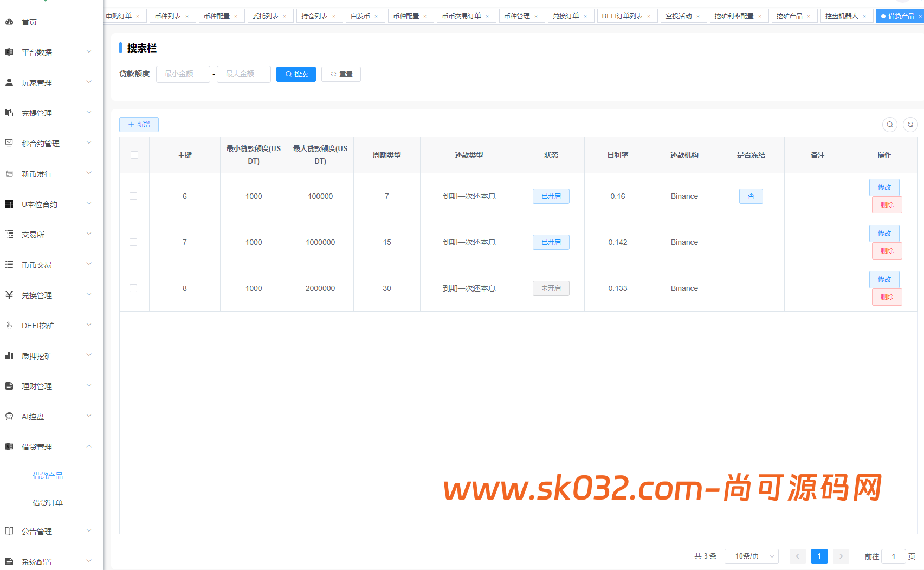
Task: Click the 重置 reset button
Action: 341,74
